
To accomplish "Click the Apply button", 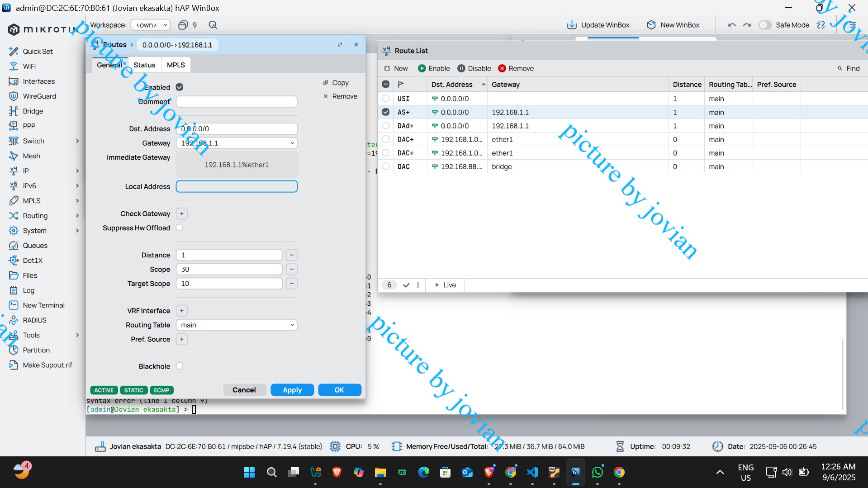I will (x=292, y=390).
